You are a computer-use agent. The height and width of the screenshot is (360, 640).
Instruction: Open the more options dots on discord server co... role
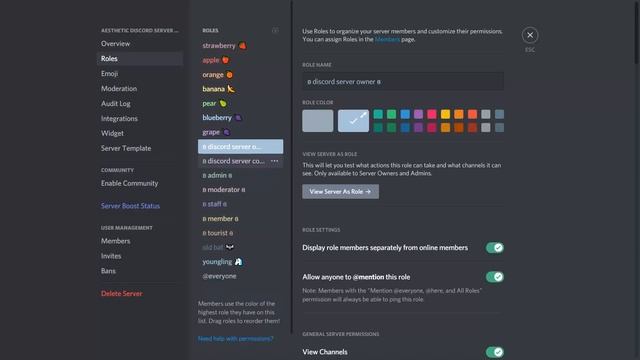click(275, 161)
